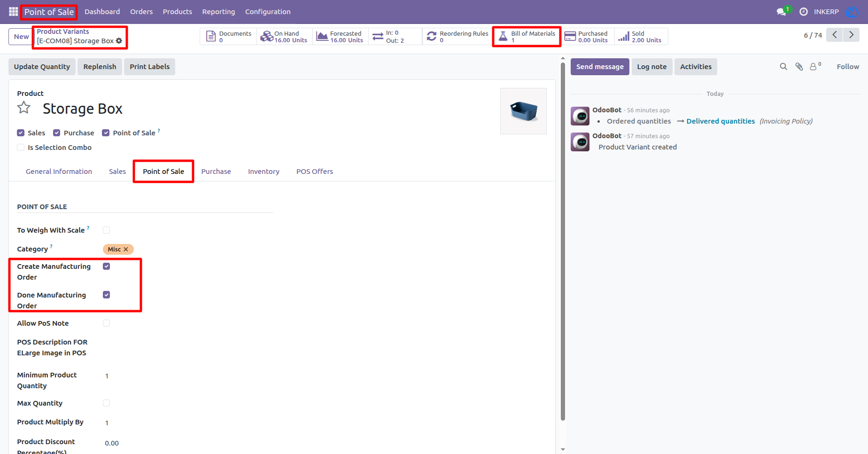Open the Products menu
868x454 pixels.
[x=178, y=12]
